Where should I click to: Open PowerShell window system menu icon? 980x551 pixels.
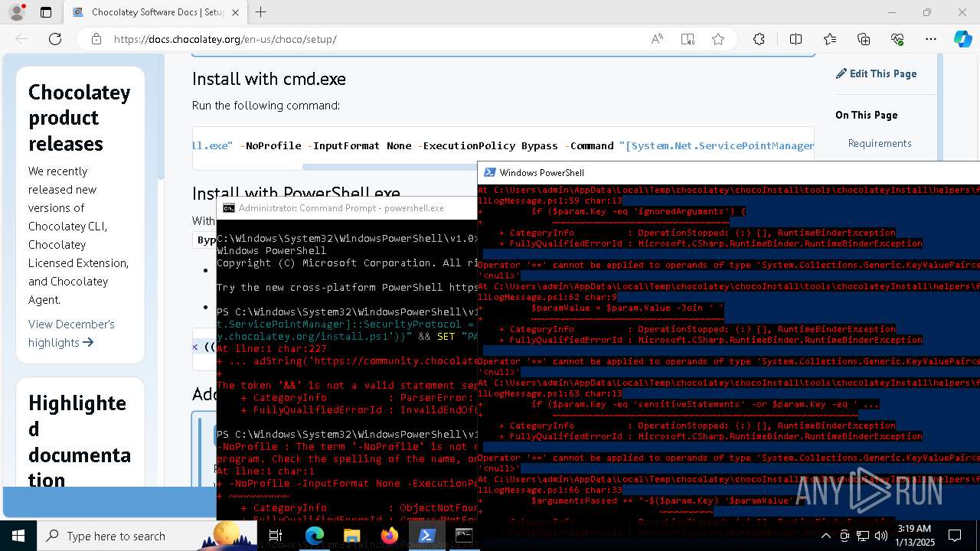pyautogui.click(x=489, y=172)
